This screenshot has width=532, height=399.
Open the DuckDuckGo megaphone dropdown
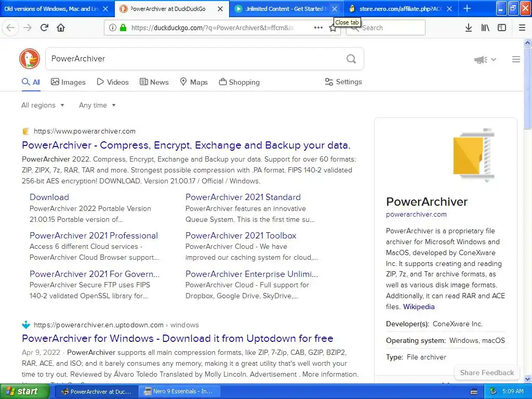(485, 60)
